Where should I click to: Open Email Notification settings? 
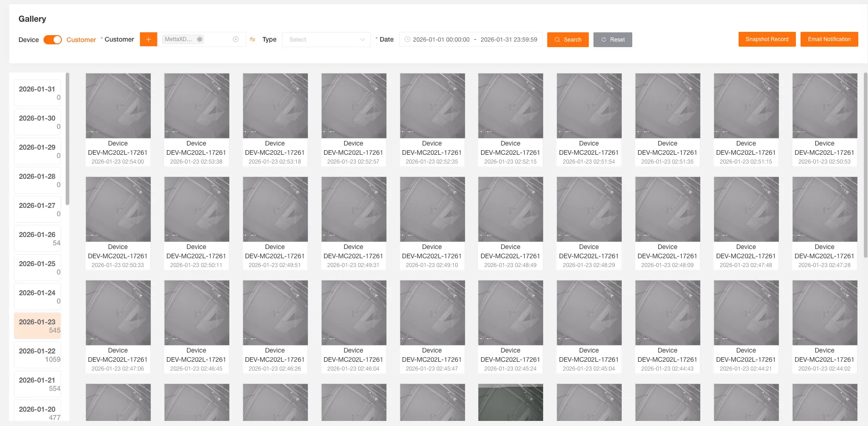pyautogui.click(x=829, y=39)
